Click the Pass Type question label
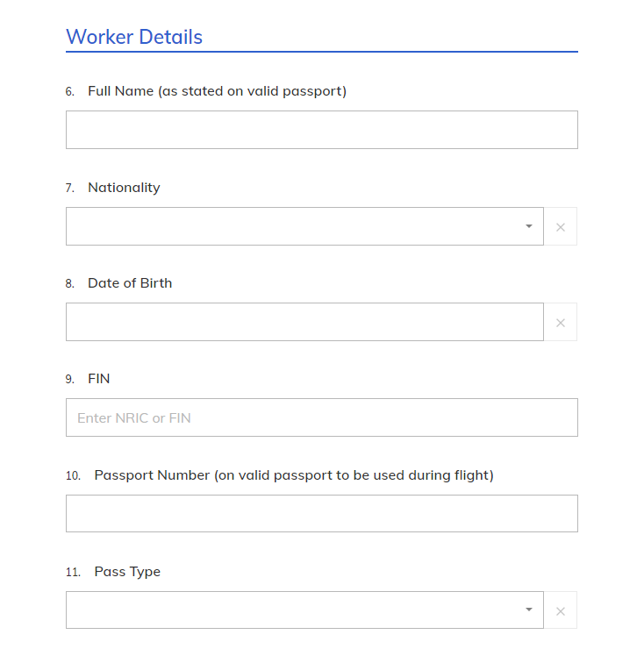Image resolution: width=644 pixels, height=656 pixels. 127,572
